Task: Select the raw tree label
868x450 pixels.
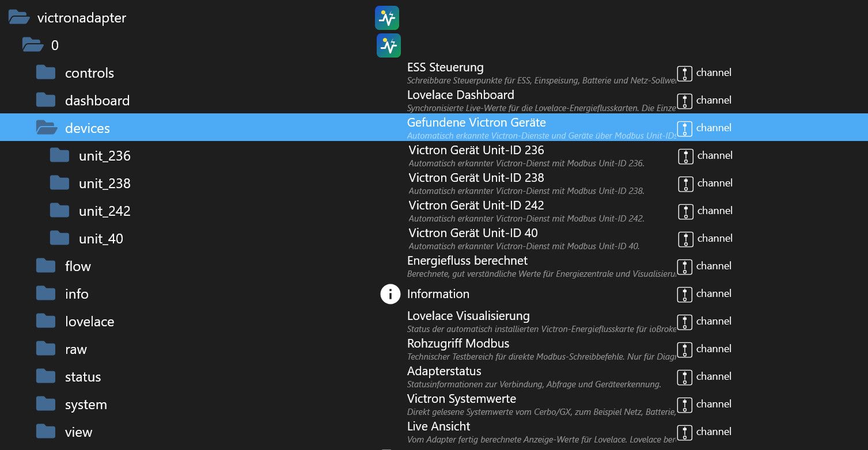Action: point(76,349)
